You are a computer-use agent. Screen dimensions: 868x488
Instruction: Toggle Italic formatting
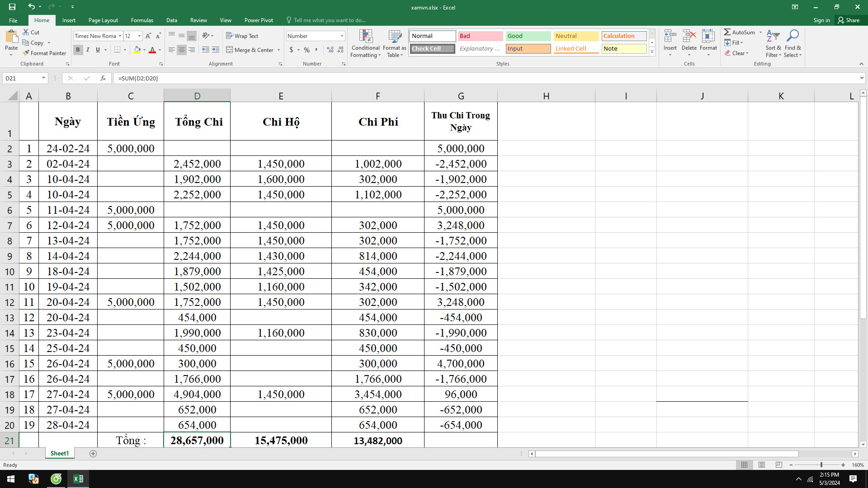[88, 50]
